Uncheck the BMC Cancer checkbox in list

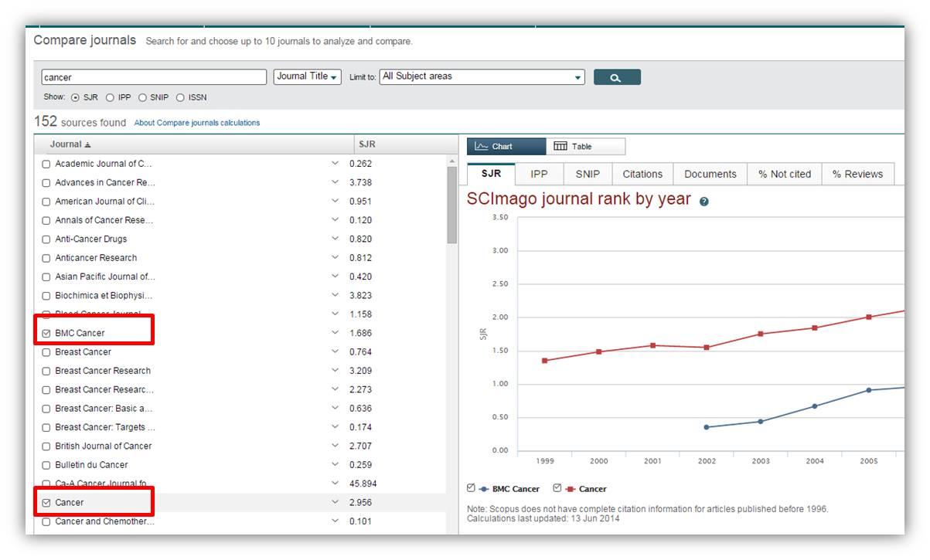(46, 333)
